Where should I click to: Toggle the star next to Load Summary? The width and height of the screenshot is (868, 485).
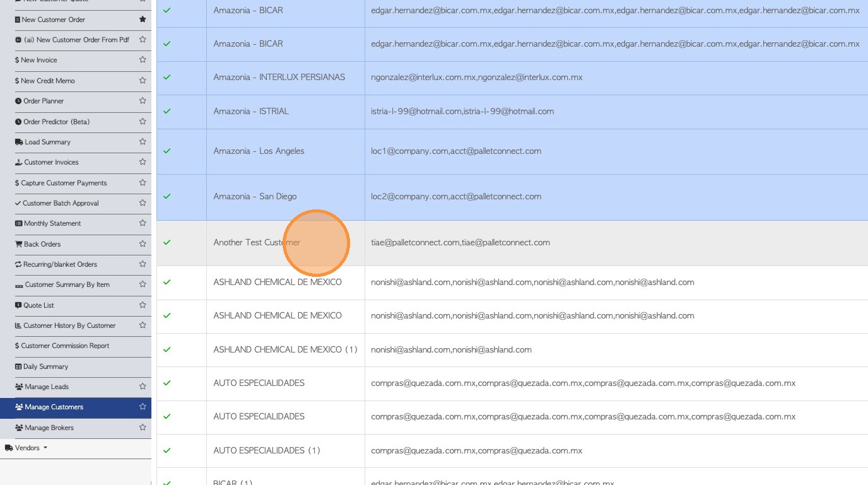tap(143, 142)
